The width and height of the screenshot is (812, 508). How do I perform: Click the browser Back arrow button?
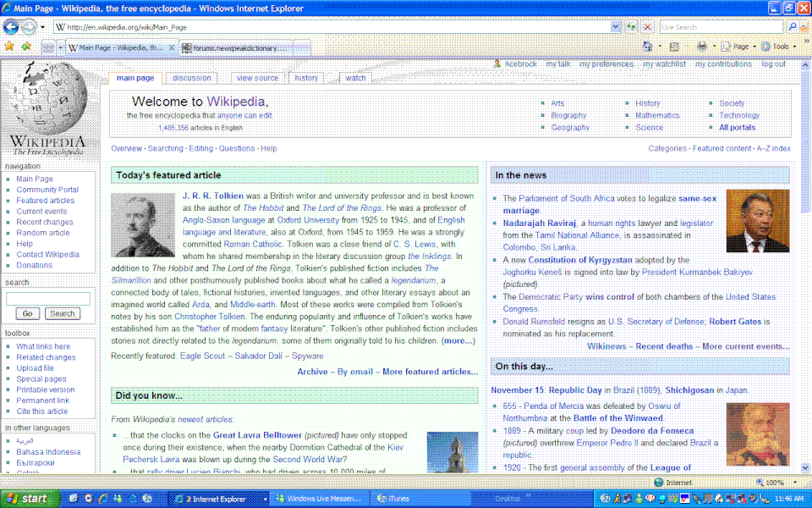(11, 27)
